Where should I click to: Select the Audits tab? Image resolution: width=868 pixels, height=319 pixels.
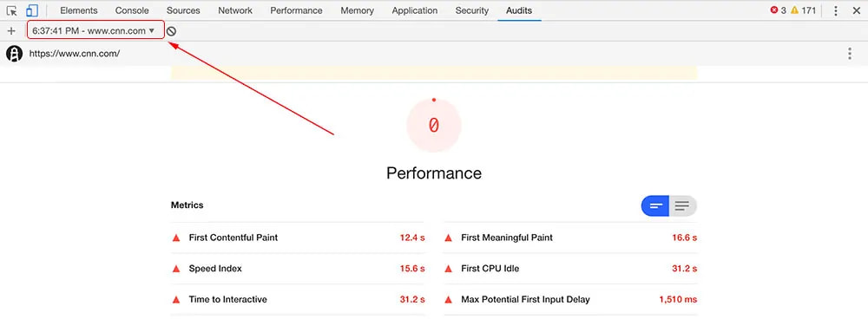coord(519,10)
